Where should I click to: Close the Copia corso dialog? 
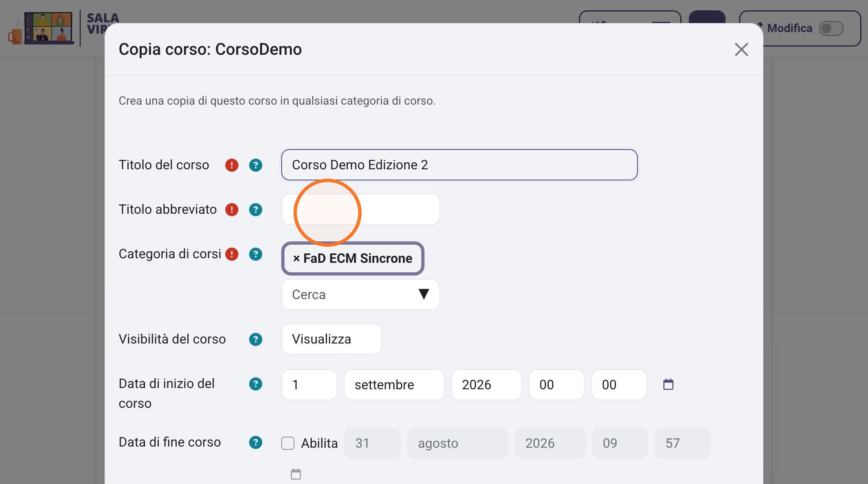point(741,49)
